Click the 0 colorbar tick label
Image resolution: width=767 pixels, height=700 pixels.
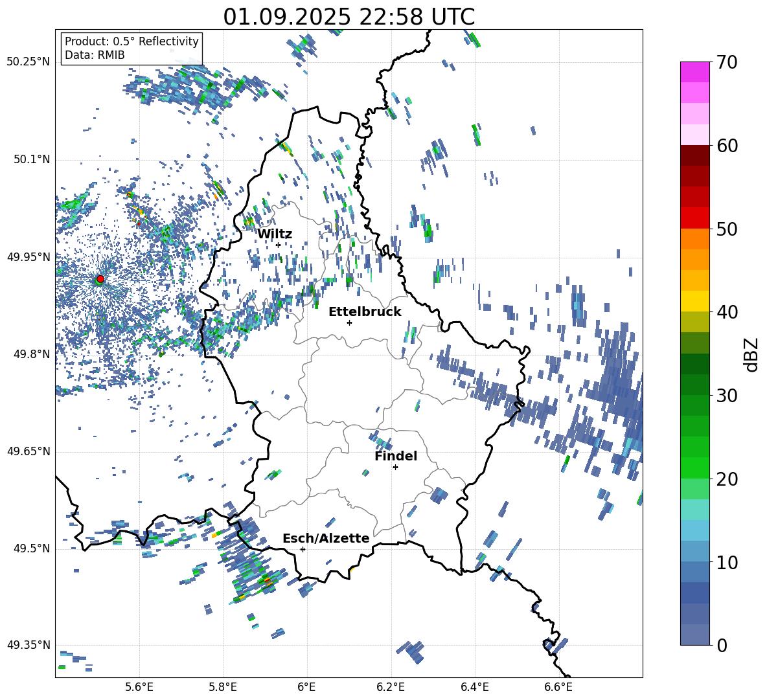[722, 645]
